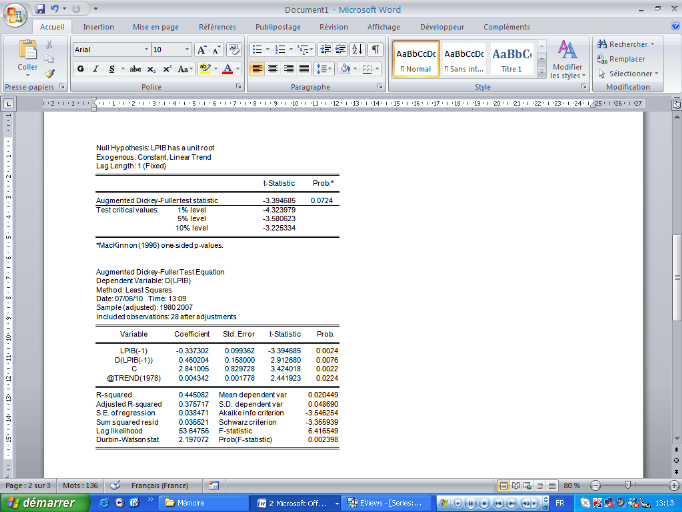Viewport: 682px width, 512px height.
Task: Toggle bold formatting
Action: (81, 69)
